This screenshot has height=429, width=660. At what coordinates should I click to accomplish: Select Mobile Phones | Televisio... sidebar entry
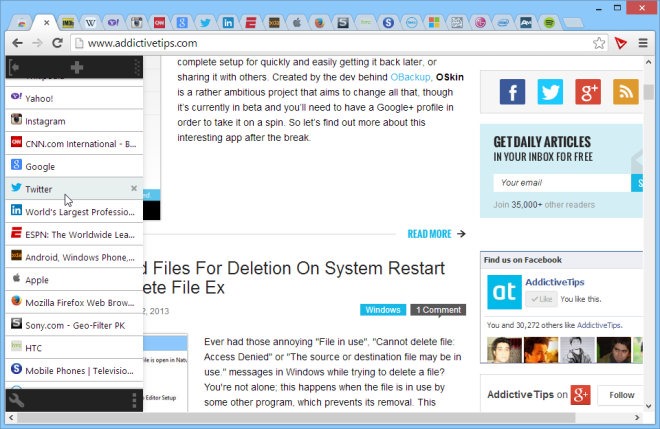(74, 370)
